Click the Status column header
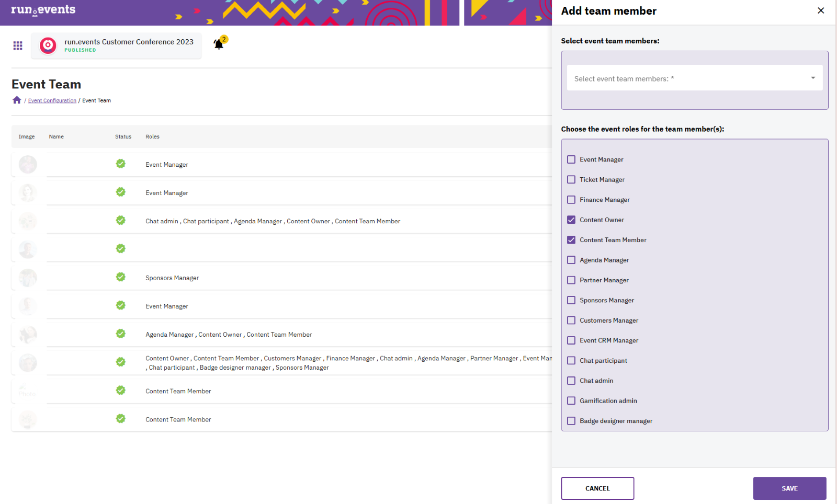Screen dimensions: 837x504 click(x=123, y=136)
